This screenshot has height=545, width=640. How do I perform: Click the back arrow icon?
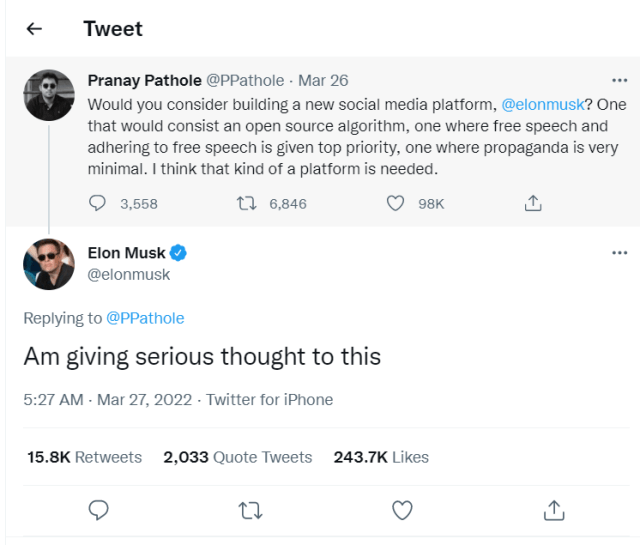point(34,29)
